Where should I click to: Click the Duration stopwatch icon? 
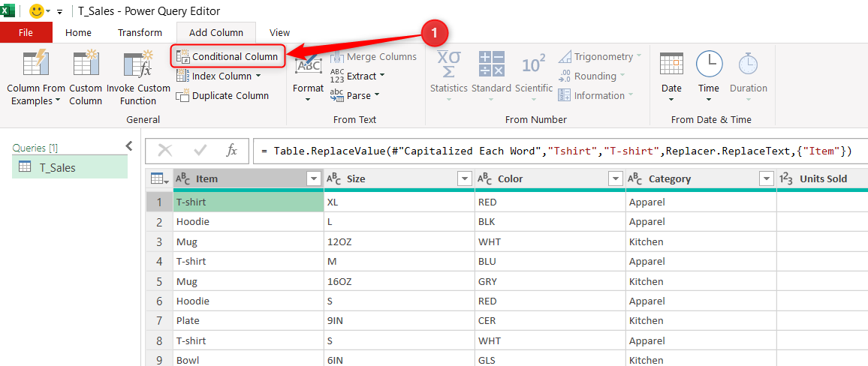pyautogui.click(x=748, y=64)
